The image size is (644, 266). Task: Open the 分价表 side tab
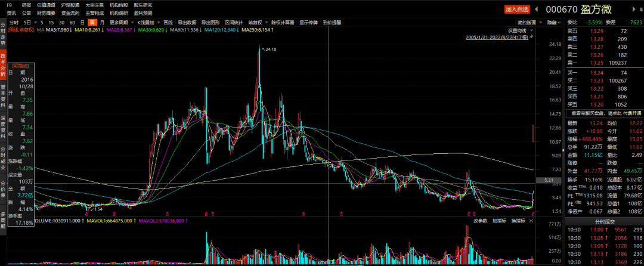(x=4, y=189)
